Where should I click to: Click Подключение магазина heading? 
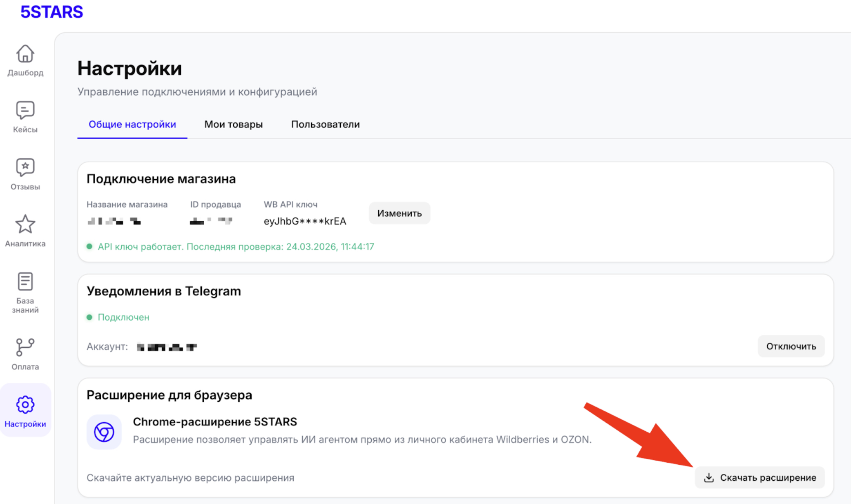pos(161,179)
